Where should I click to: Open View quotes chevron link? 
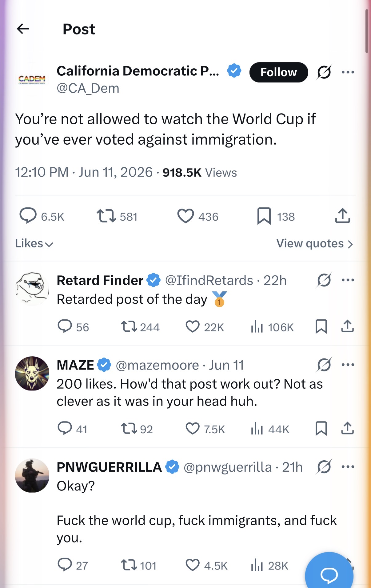[x=314, y=244]
